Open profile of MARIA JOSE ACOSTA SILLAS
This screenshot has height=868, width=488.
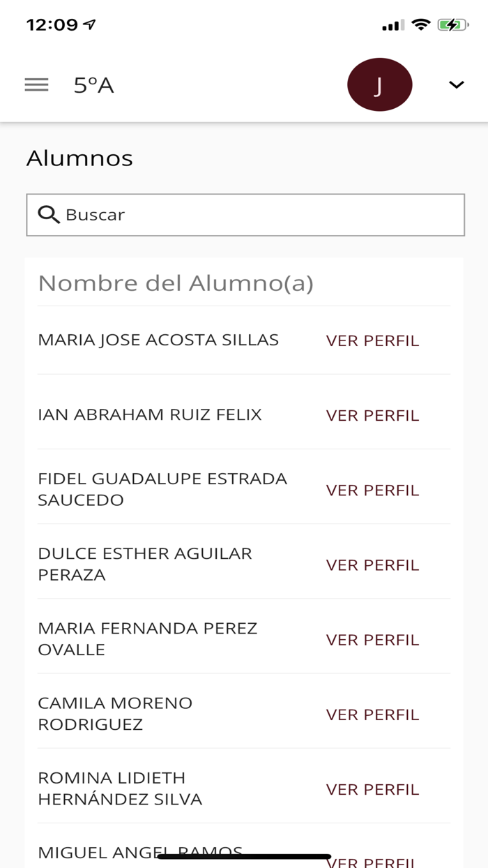coord(372,340)
